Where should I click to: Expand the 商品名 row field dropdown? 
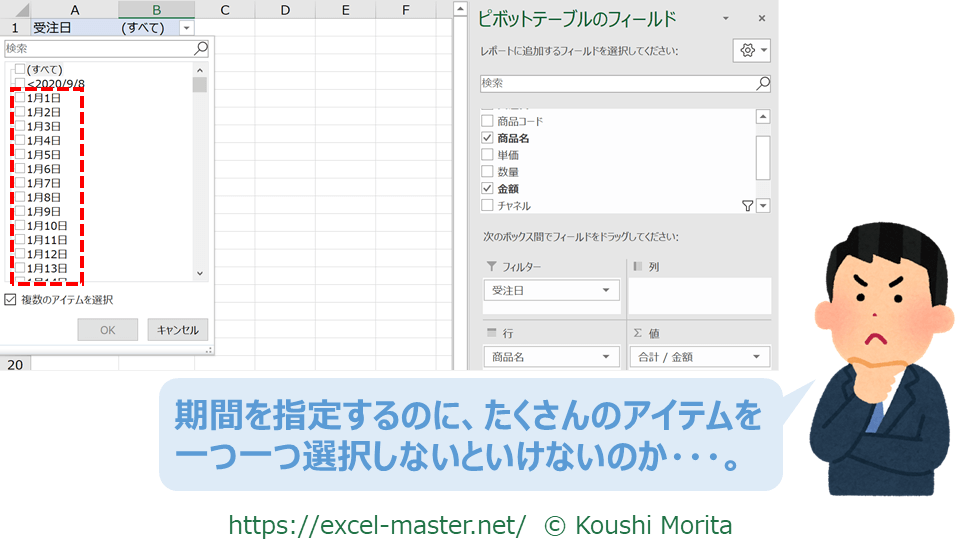click(x=607, y=357)
